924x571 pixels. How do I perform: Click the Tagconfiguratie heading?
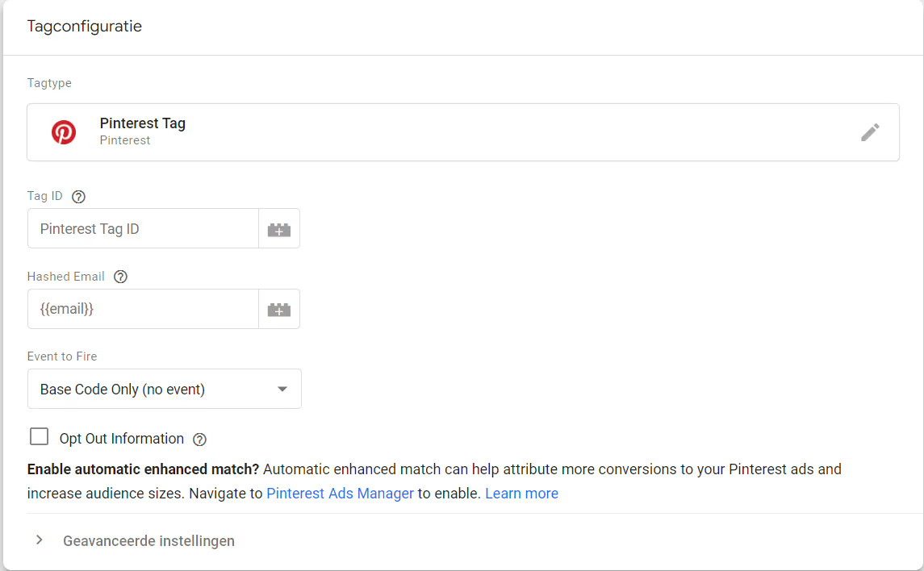84,27
